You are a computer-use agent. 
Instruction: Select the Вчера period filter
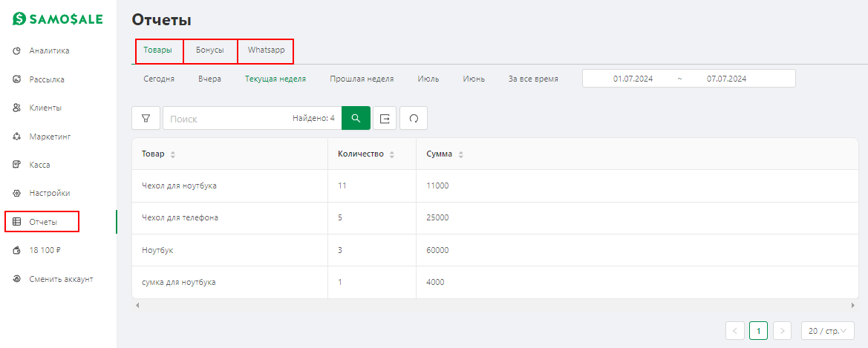pyautogui.click(x=210, y=79)
